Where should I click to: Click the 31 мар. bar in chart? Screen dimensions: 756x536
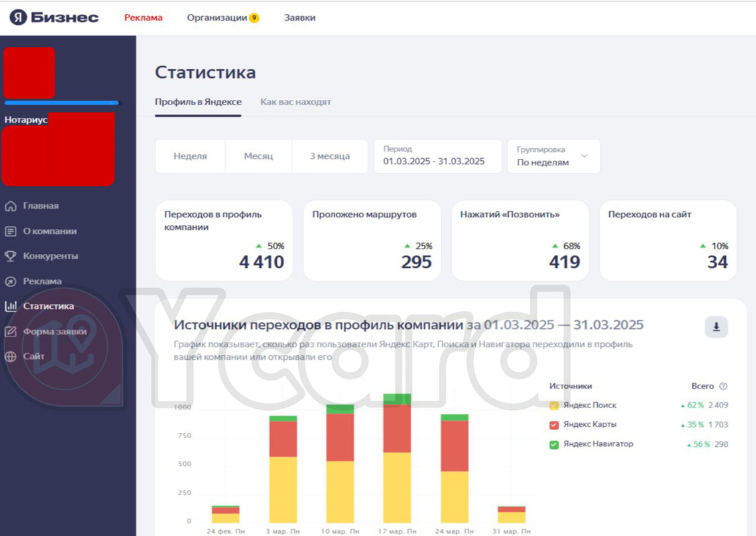[511, 515]
